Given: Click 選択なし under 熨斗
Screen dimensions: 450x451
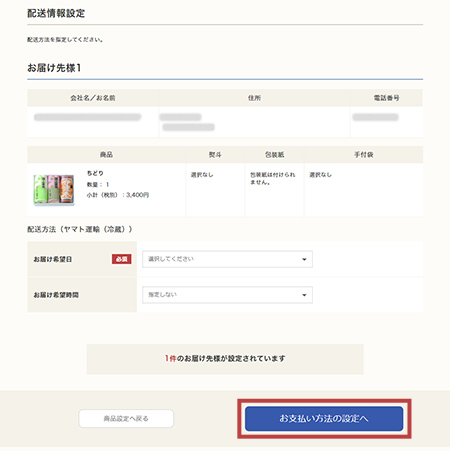Looking at the screenshot, I should click(x=202, y=175).
